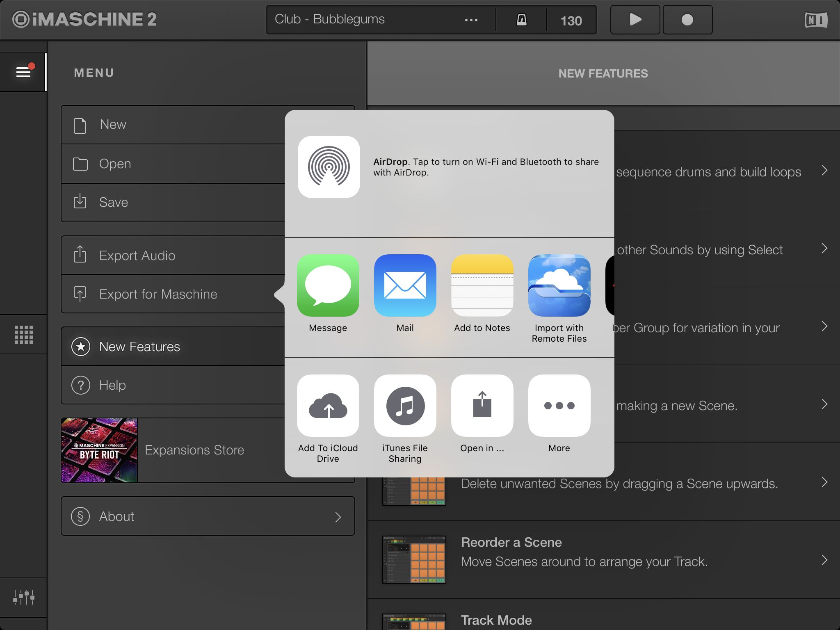Create a New project
The image size is (840, 630).
tap(173, 125)
